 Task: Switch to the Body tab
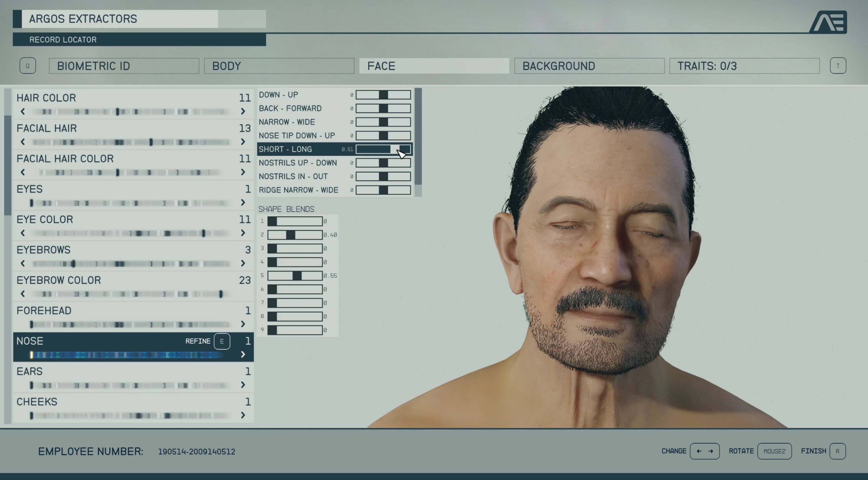coord(279,66)
